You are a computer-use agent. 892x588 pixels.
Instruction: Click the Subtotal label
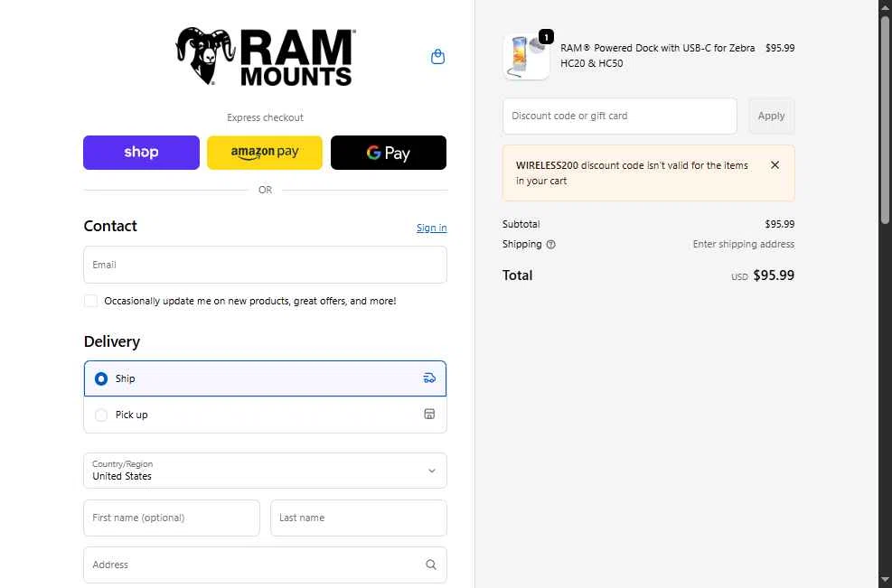click(x=521, y=224)
